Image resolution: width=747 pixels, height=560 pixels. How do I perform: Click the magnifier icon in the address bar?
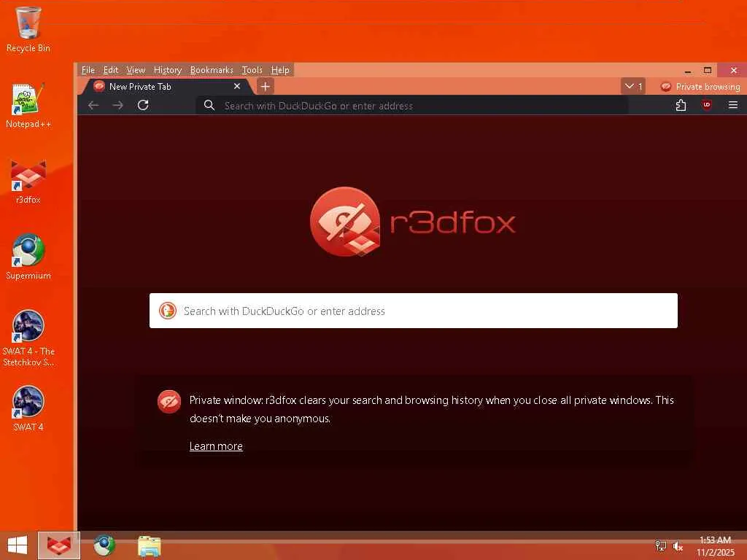(209, 105)
